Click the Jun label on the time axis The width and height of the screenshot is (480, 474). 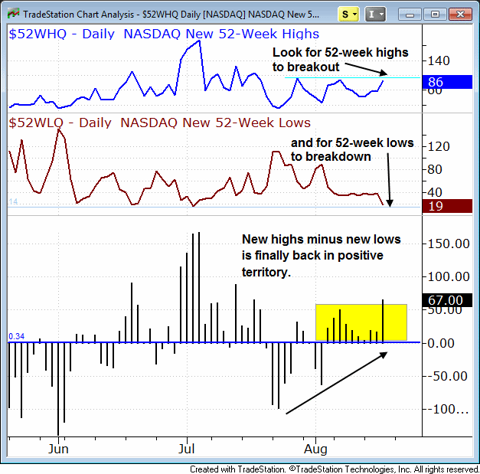pyautogui.click(x=58, y=449)
